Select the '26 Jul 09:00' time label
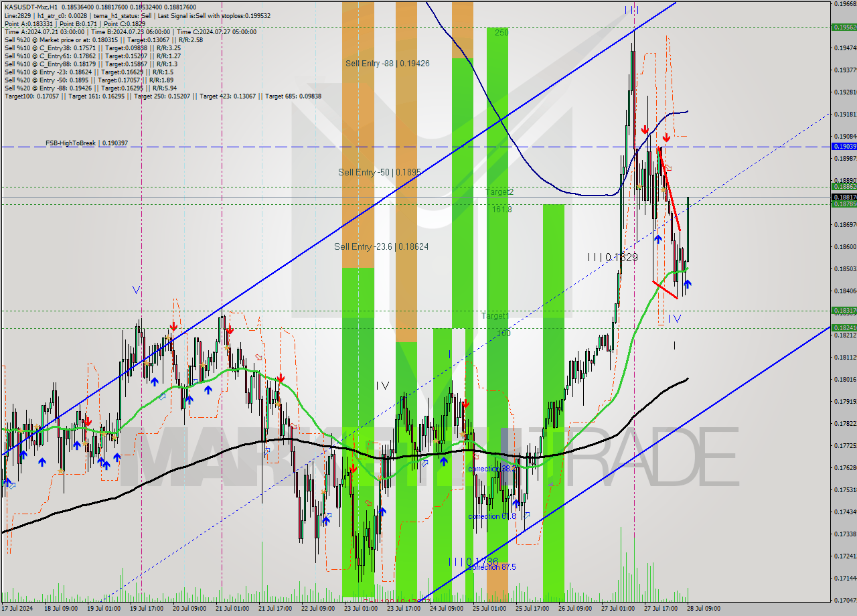Image resolution: width=857 pixels, height=616 pixels. 575,609
